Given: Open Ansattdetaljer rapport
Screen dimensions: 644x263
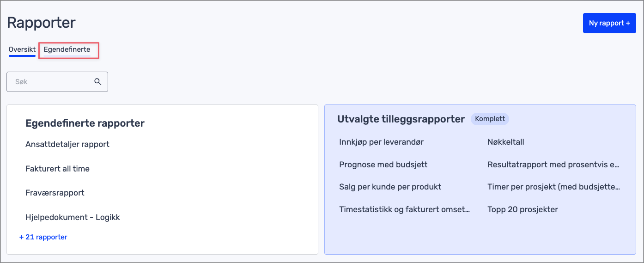Looking at the screenshot, I should (x=67, y=144).
